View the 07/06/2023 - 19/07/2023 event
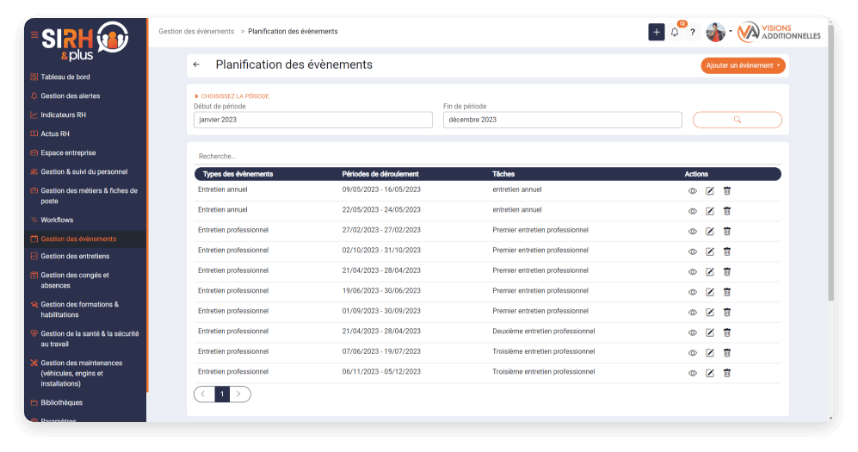The width and height of the screenshot is (858, 452). pos(692,353)
